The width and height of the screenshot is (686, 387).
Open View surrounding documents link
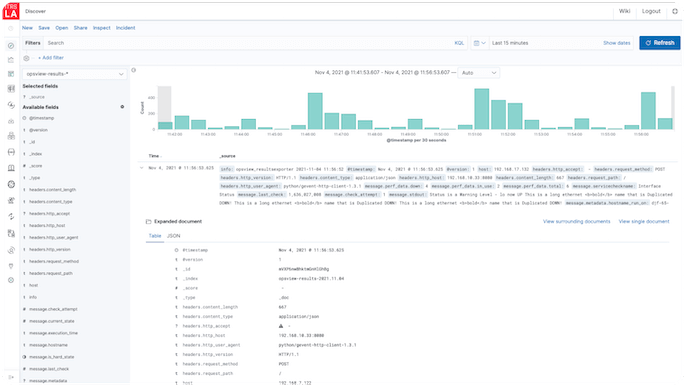[577, 222]
